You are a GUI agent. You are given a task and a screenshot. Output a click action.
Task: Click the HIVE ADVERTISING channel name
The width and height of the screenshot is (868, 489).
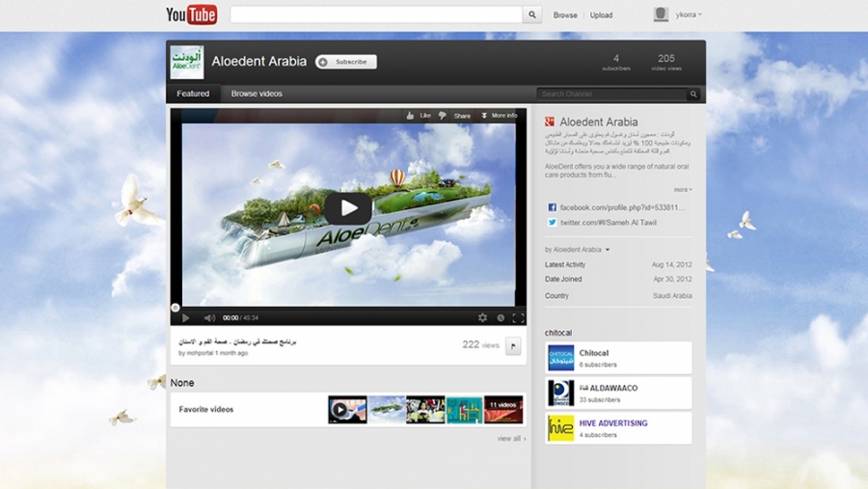[613, 423]
